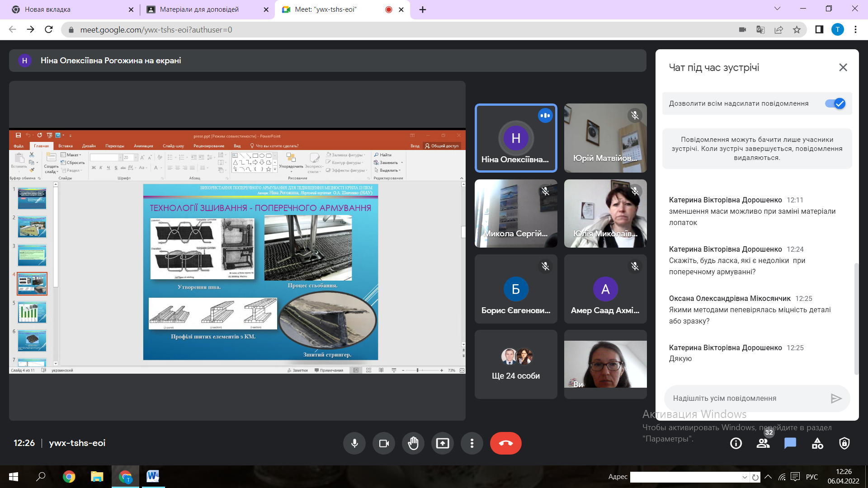The height and width of the screenshot is (488, 868).
Task: Open the activities shapes icon
Action: [817, 443]
